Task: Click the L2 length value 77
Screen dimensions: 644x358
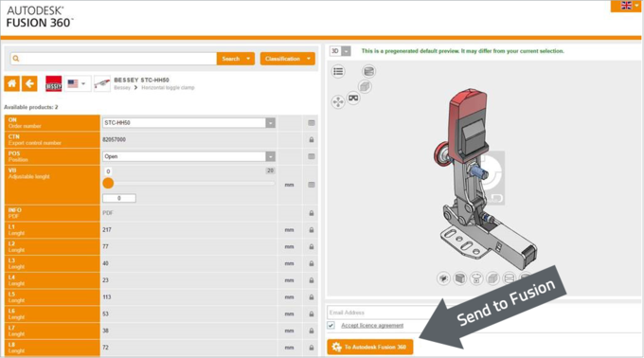Action: (105, 247)
